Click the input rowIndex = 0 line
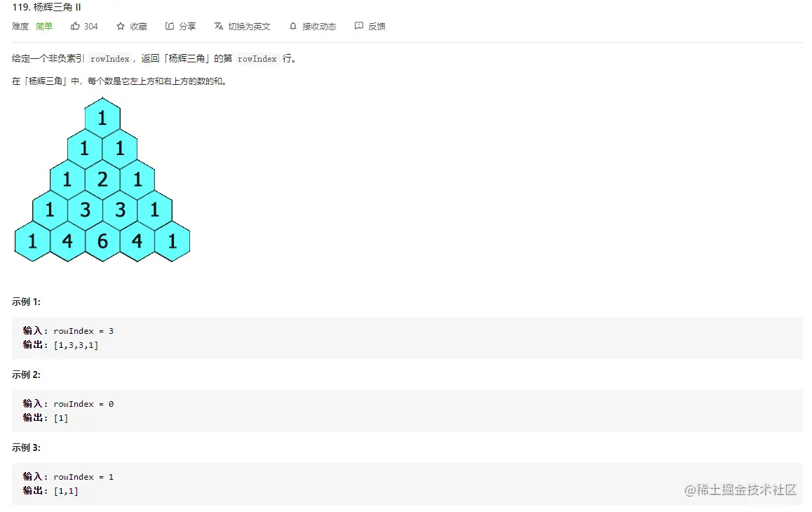Viewport: 812px width, 512px height. [68, 404]
